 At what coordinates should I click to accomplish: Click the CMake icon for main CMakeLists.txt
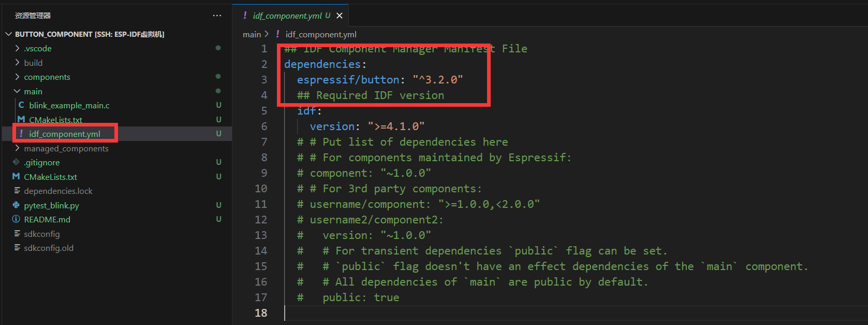coord(21,120)
